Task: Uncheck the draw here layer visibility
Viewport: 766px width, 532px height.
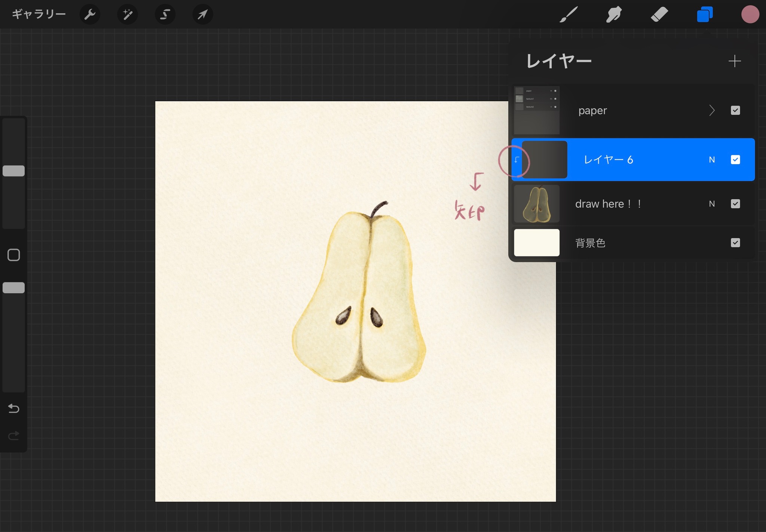Action: [x=735, y=204]
